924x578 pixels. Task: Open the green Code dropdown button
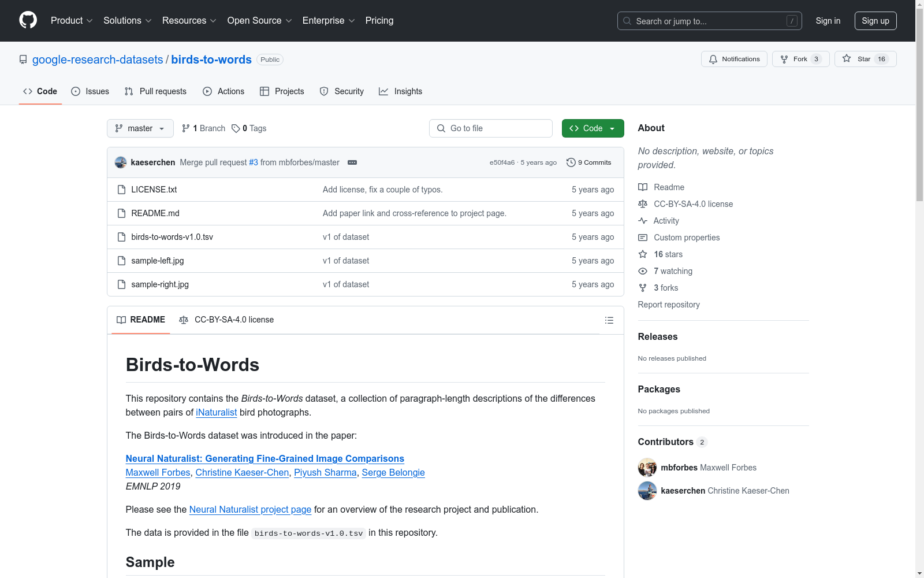click(x=593, y=128)
